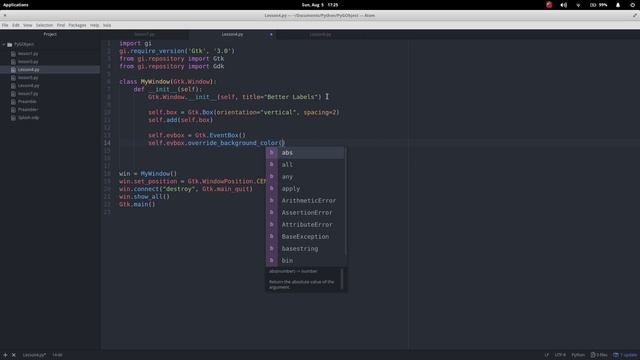
Task: Open the date and time in the top panel
Action: (320, 5)
